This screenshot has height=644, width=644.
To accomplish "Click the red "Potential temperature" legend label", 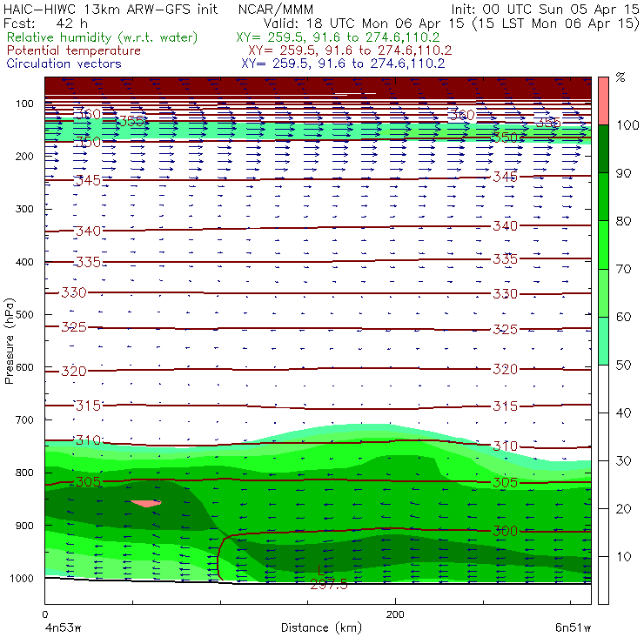I will [74, 50].
